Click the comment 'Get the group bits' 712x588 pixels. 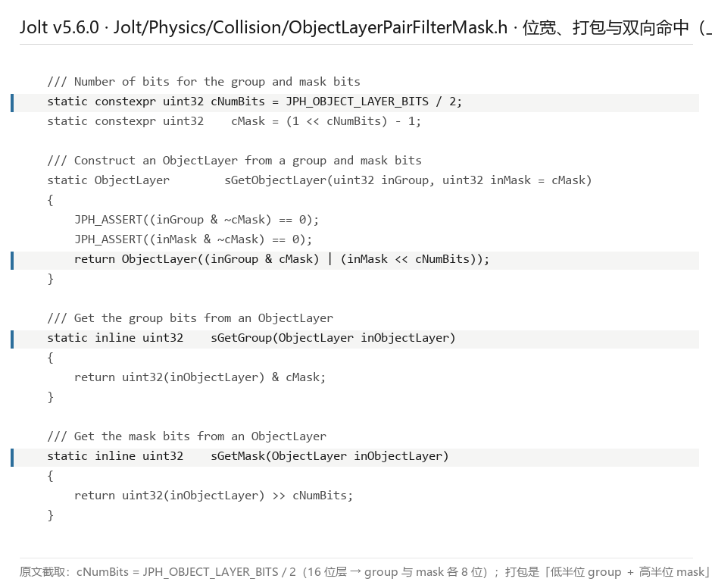(190, 318)
